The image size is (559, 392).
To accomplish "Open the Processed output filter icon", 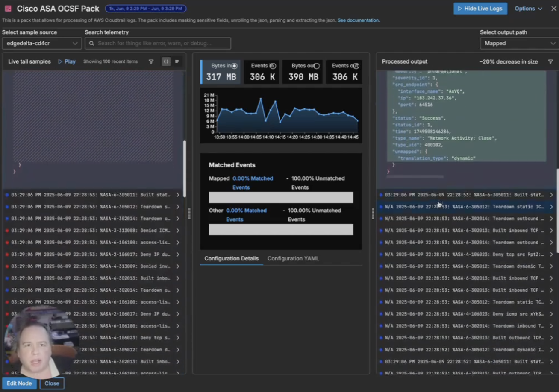I will pyautogui.click(x=551, y=61).
